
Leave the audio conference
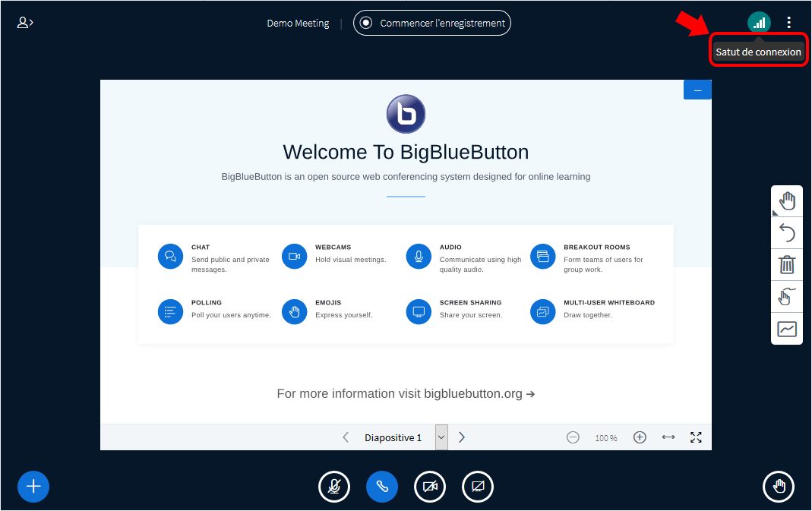382,487
